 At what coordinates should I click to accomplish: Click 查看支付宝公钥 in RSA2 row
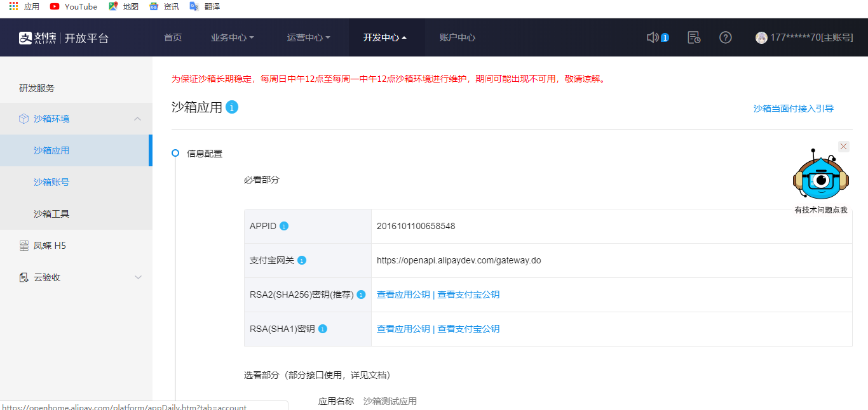click(x=468, y=294)
